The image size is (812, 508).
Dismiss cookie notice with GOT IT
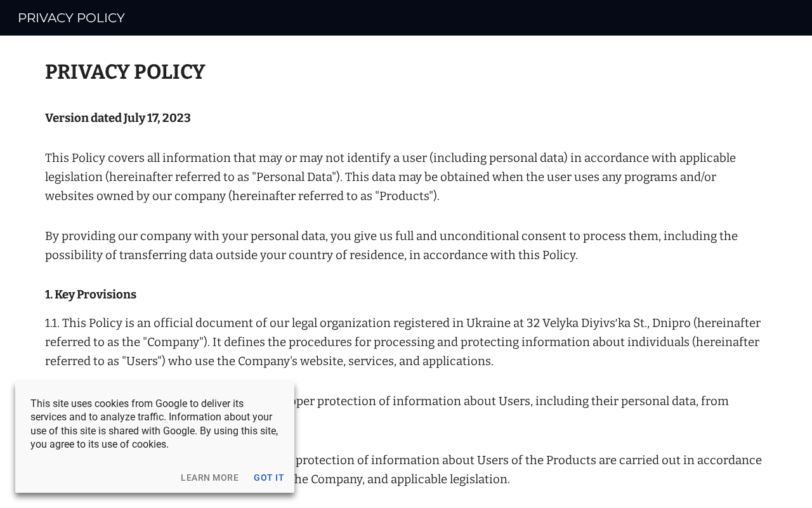(x=269, y=478)
